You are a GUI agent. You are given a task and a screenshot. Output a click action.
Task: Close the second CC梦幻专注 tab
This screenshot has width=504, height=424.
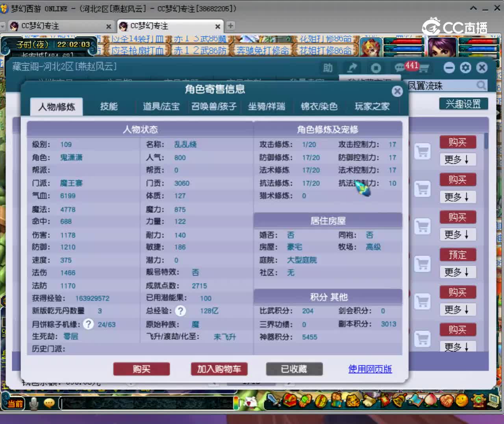217,26
